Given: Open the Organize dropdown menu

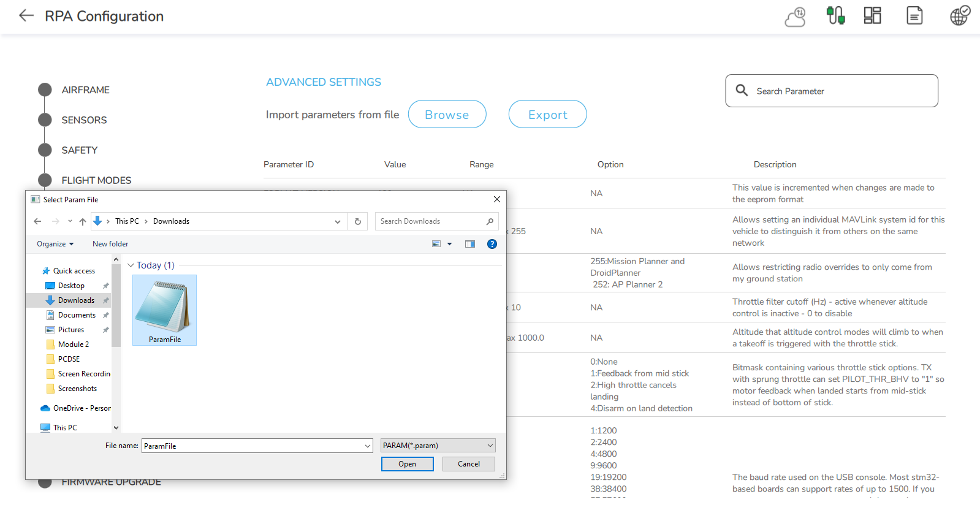Looking at the screenshot, I should pos(55,244).
